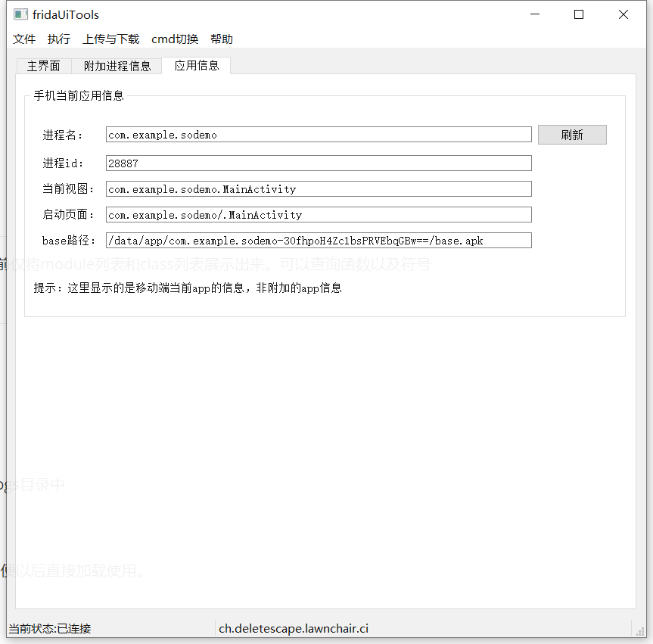Screen dimensions: 653x644
Task: Click the 当前视图: label
Action: (x=68, y=188)
